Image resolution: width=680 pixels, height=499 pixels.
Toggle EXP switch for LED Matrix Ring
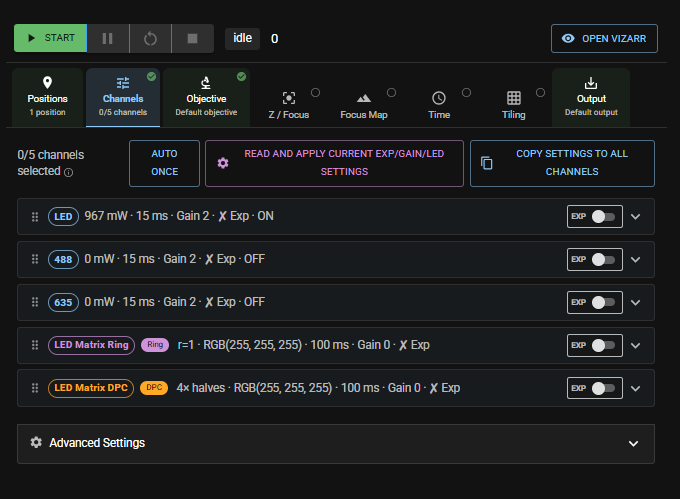pos(603,345)
